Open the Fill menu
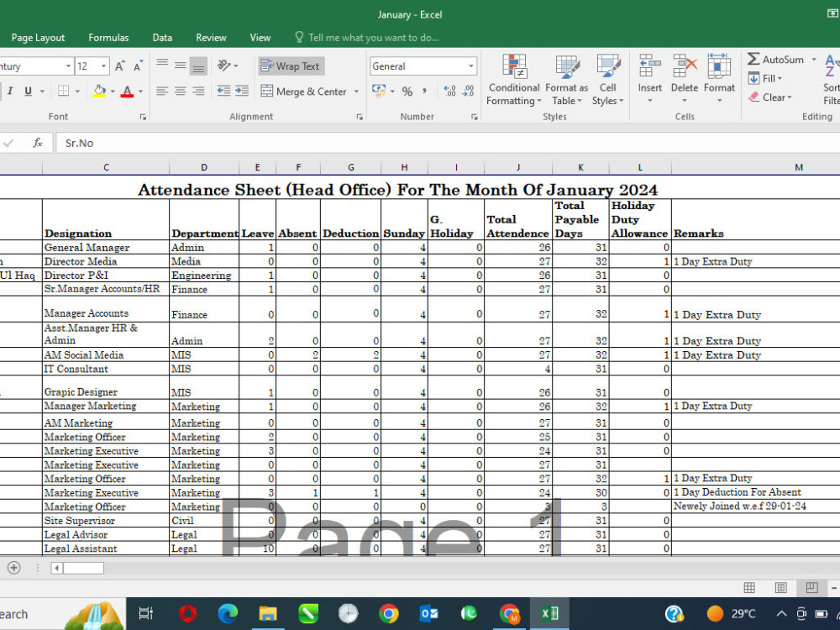The image size is (840, 630). pos(765,78)
